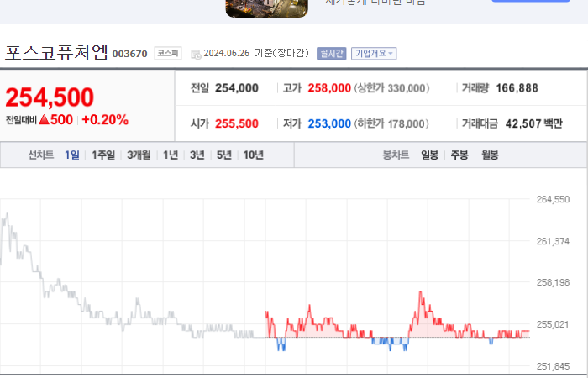Image resolution: width=588 pixels, height=378 pixels.
Task: Select the 1년 chart period
Action: click(171, 155)
